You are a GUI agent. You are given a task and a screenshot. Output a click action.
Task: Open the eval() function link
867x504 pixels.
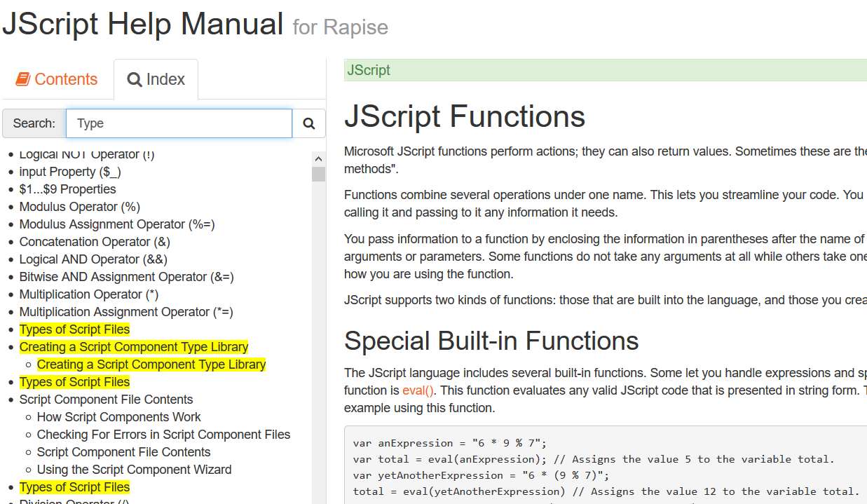click(x=418, y=390)
